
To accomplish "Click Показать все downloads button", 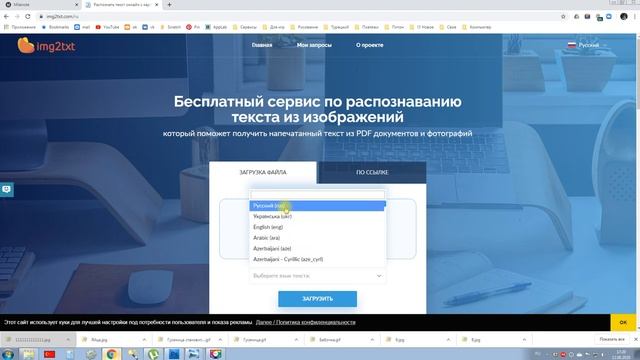I will coord(611,339).
